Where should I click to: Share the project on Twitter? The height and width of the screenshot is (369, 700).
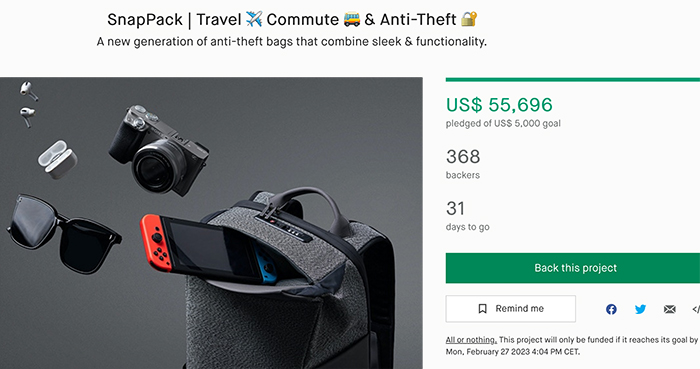[x=640, y=309]
